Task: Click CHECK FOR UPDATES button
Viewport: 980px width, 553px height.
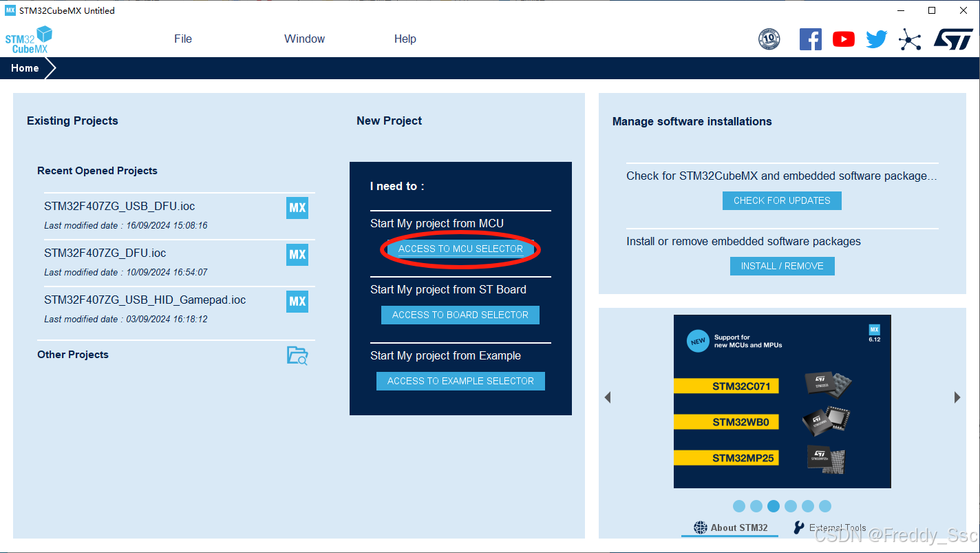Action: (782, 200)
